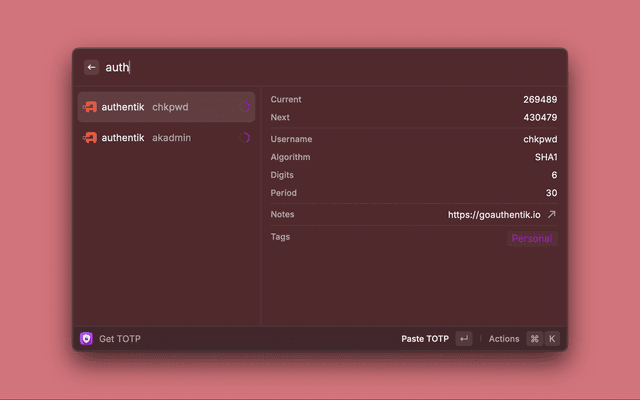Click the back arrow button
The width and height of the screenshot is (640, 400).
91,67
